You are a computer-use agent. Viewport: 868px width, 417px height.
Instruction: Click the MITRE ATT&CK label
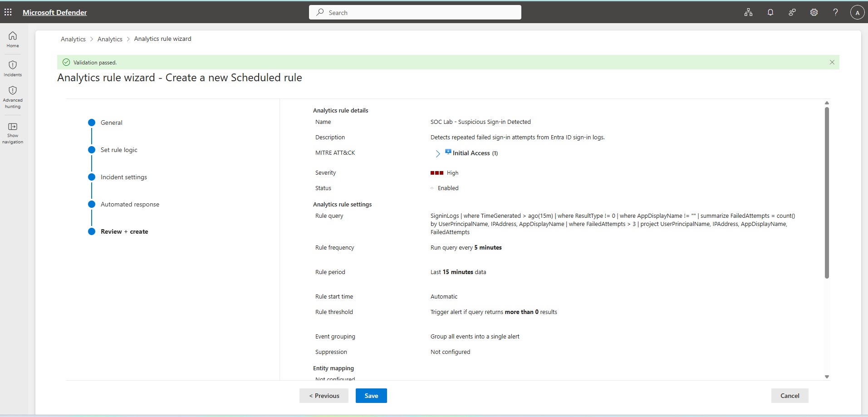click(x=335, y=152)
